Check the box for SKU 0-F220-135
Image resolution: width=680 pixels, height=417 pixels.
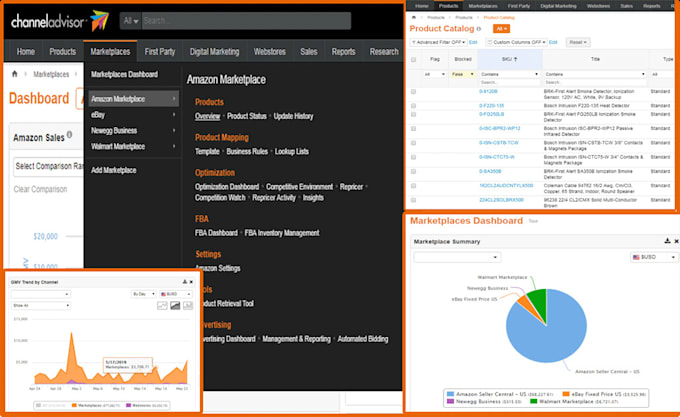pyautogui.click(x=413, y=106)
